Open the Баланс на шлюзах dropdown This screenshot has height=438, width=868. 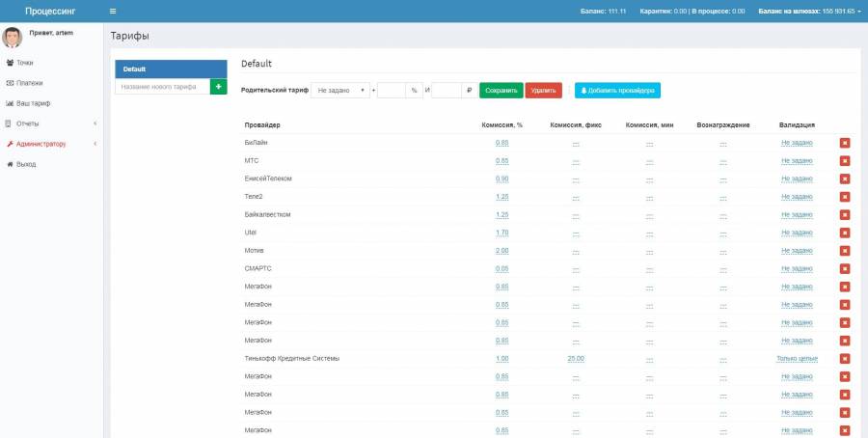809,12
